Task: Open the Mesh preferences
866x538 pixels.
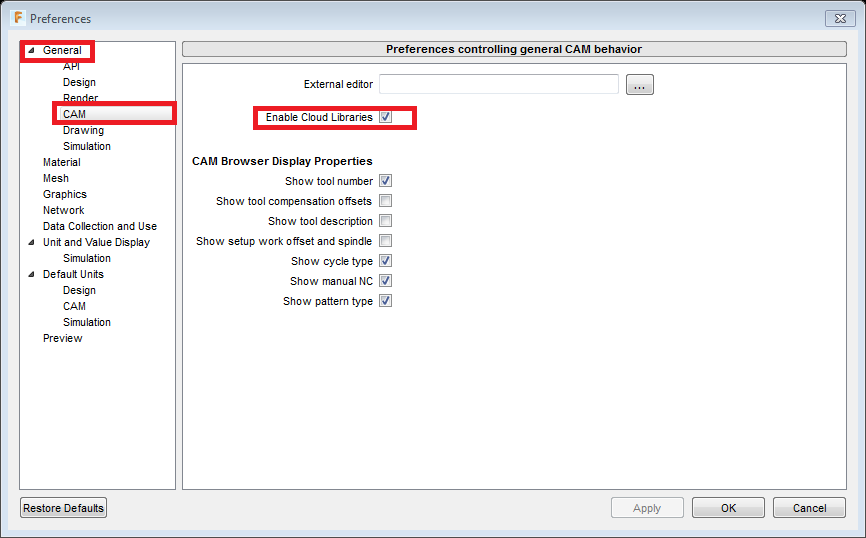Action: coord(56,178)
